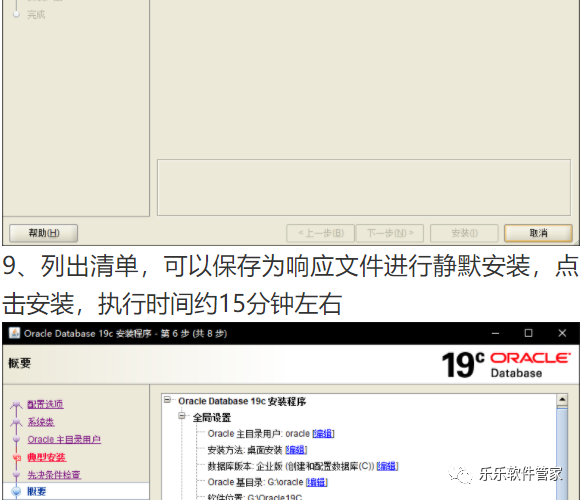This screenshot has height=500, width=581.
Task: Click the 取消 cancel button
Action: [x=538, y=233]
